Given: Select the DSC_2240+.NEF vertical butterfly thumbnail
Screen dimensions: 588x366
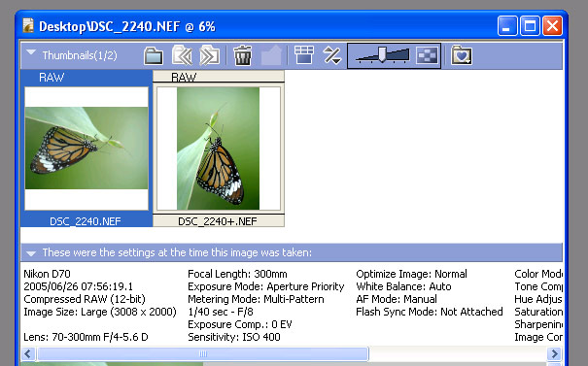Looking at the screenshot, I should click(x=219, y=149).
